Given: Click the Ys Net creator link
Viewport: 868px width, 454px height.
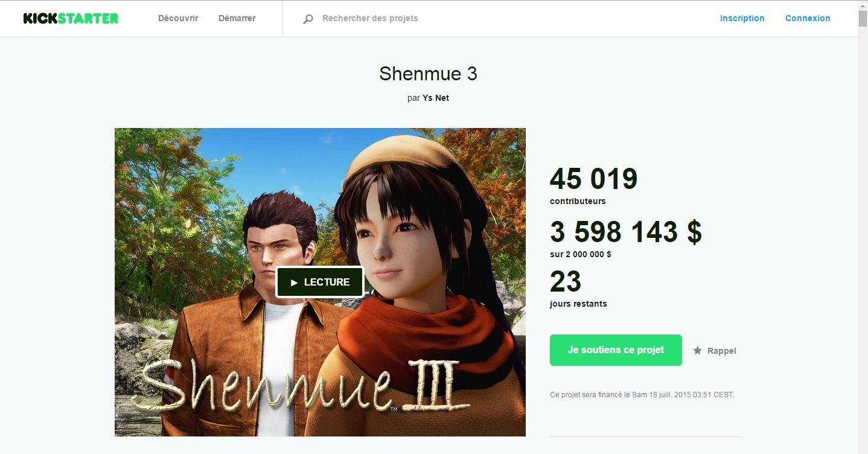Looking at the screenshot, I should pyautogui.click(x=436, y=98).
